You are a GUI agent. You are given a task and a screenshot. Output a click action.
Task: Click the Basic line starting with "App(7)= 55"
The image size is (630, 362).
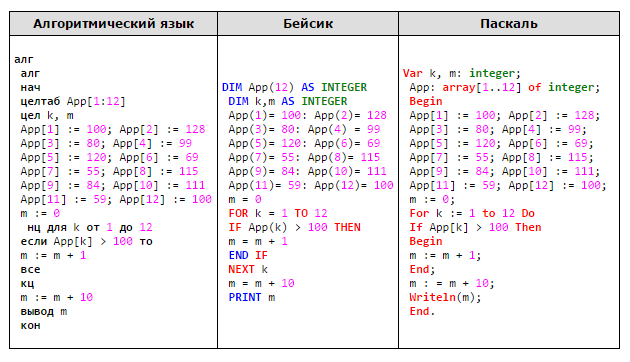point(304,157)
